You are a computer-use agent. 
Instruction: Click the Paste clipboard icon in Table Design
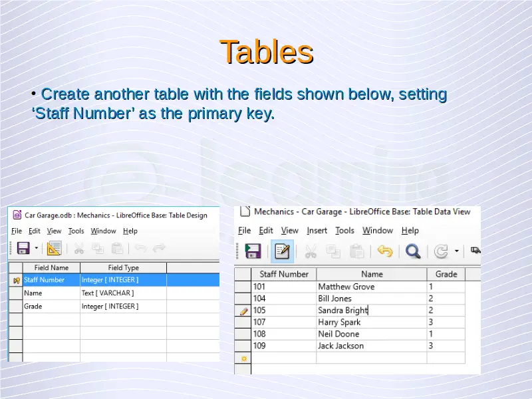coord(118,248)
